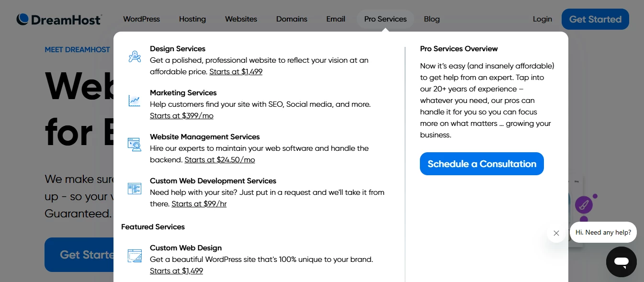Click the 'Featured Services' heading
Screen dimensions: 644x282
click(x=153, y=227)
